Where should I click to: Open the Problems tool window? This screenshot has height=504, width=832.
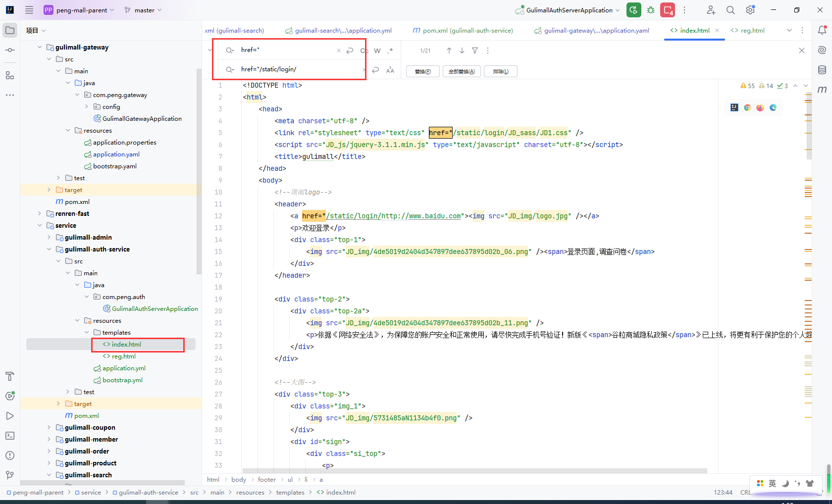pos(10,455)
